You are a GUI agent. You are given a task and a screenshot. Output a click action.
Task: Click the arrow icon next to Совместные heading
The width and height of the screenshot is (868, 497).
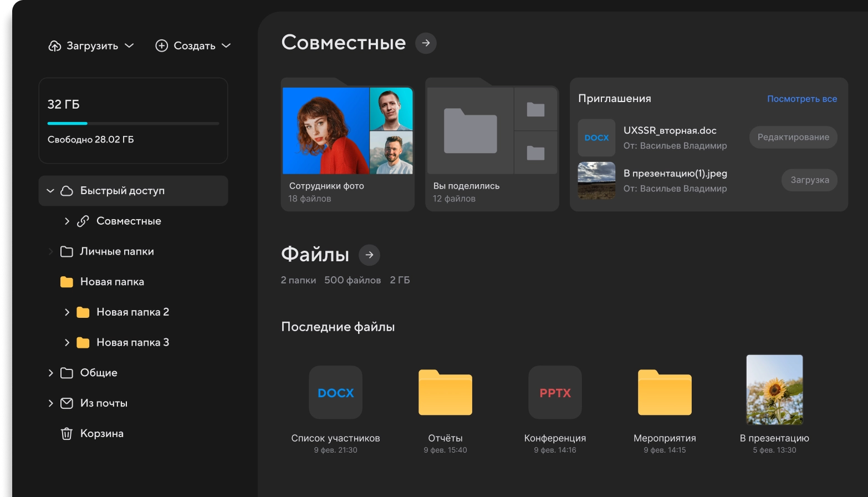426,43
